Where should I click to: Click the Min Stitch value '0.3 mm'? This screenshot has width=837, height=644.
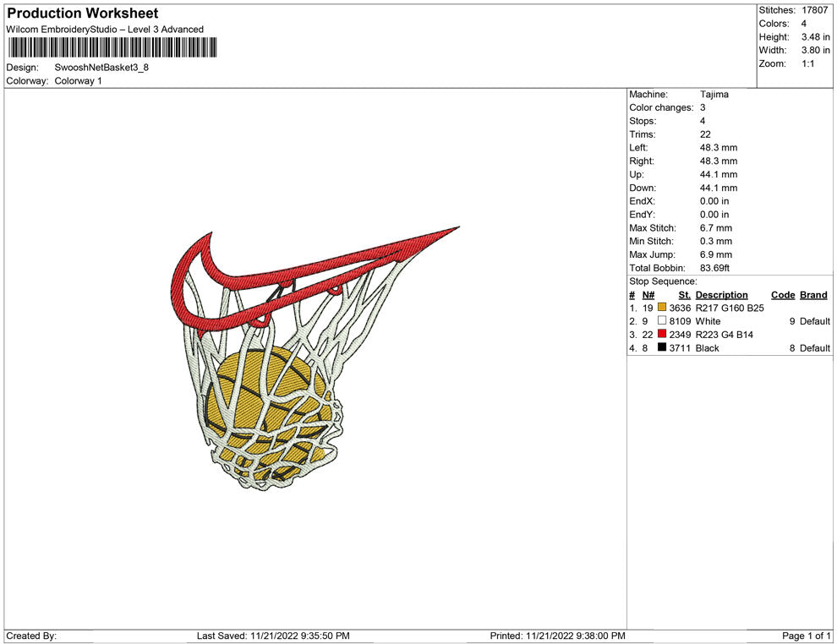coord(716,241)
